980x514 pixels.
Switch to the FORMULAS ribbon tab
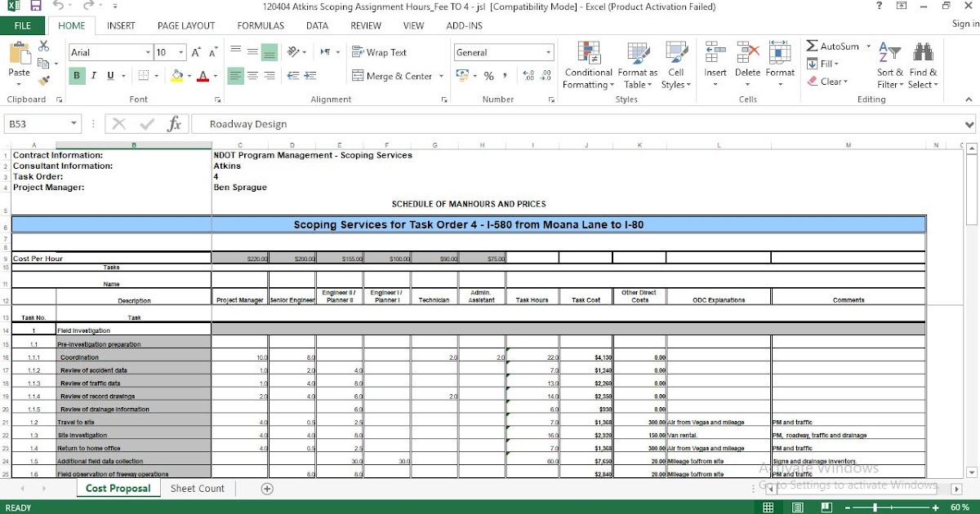(260, 25)
